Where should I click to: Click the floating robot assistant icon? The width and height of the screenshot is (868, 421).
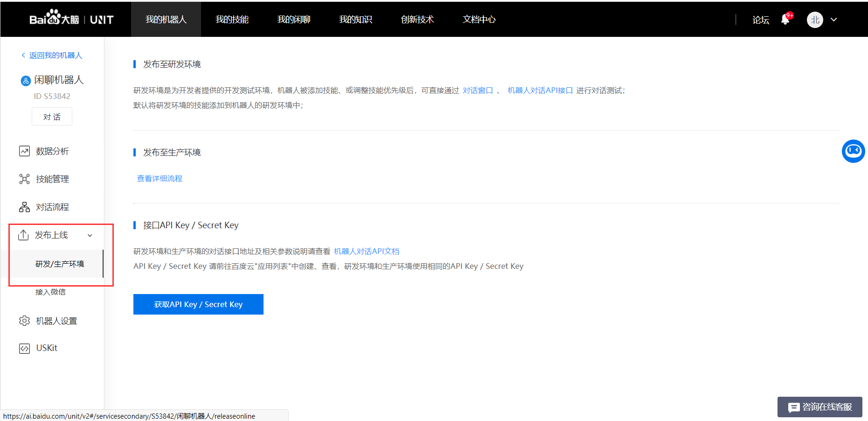tap(854, 151)
